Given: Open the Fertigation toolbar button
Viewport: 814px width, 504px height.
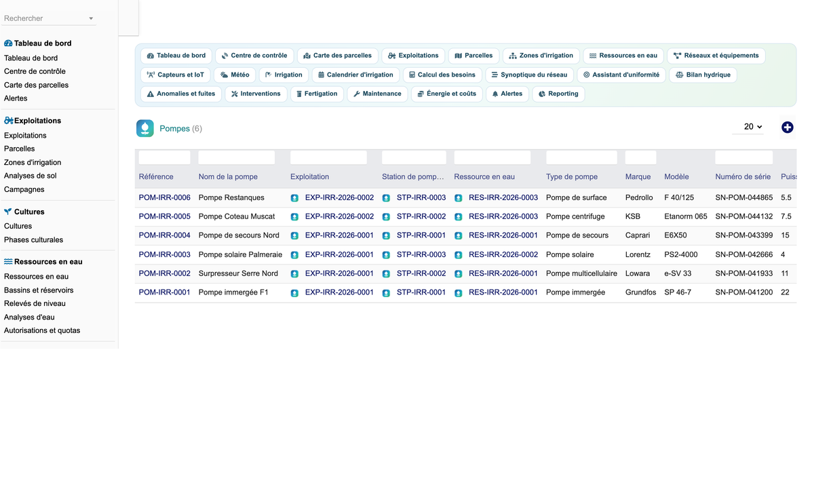Looking at the screenshot, I should [317, 94].
